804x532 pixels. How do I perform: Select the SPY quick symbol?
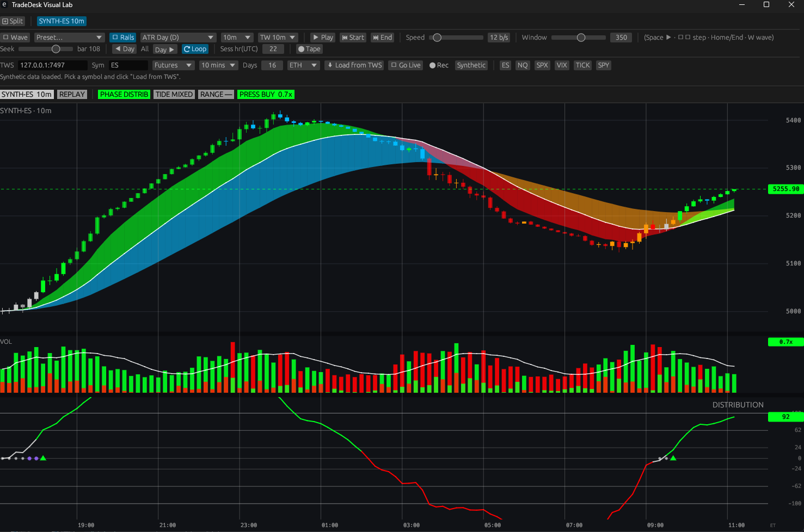(x=604, y=65)
